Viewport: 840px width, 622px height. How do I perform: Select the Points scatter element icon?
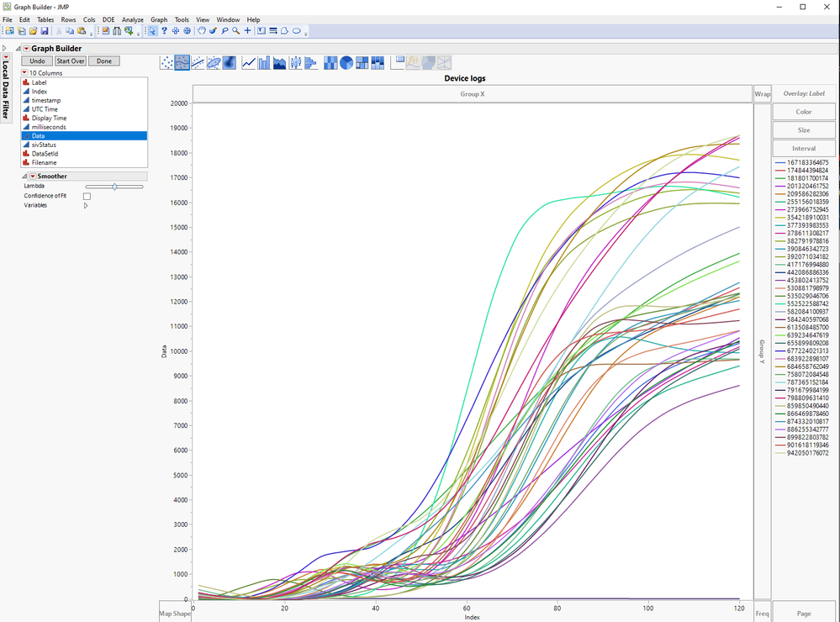tap(166, 63)
